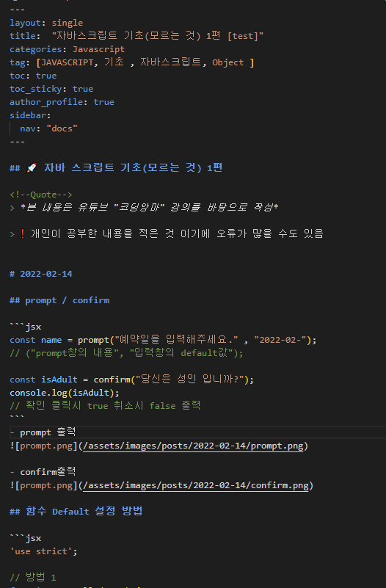Image resolution: width=386 pixels, height=588 pixels.
Task: Select the 'categories: Javascript' line
Action: point(67,49)
